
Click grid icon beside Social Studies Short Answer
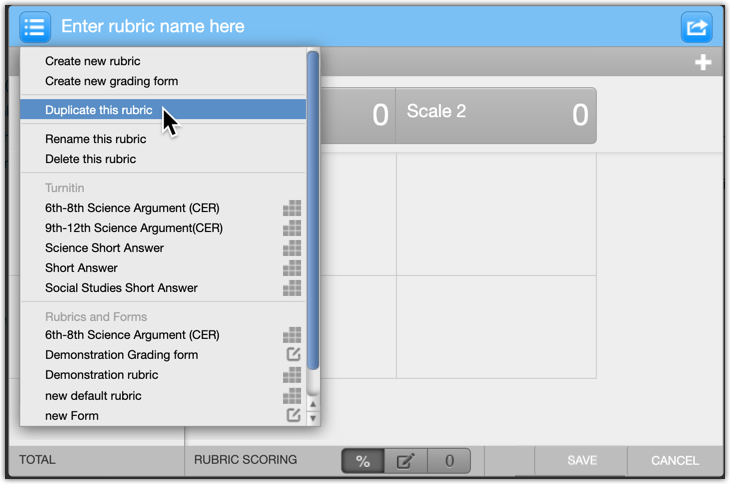pos(292,288)
